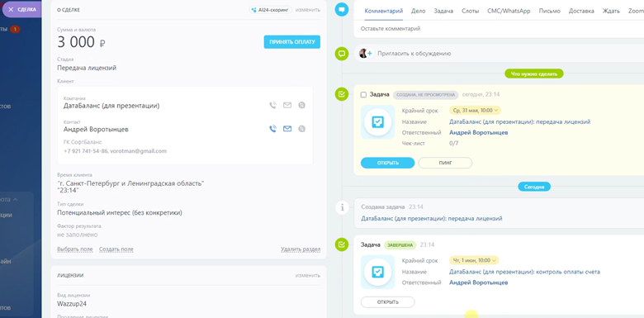The width and height of the screenshot is (644, 318).
Task: Click the Оставьте комментарий input field
Action: [499, 29]
